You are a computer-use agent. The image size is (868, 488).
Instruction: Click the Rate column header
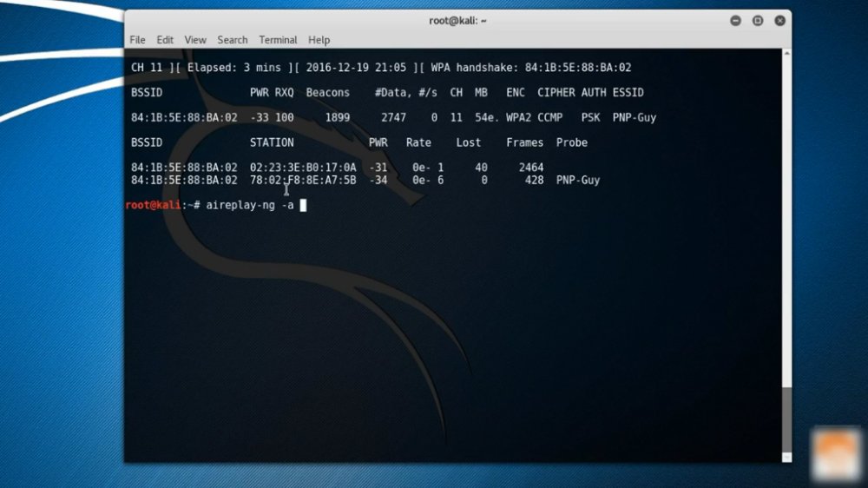pos(418,142)
